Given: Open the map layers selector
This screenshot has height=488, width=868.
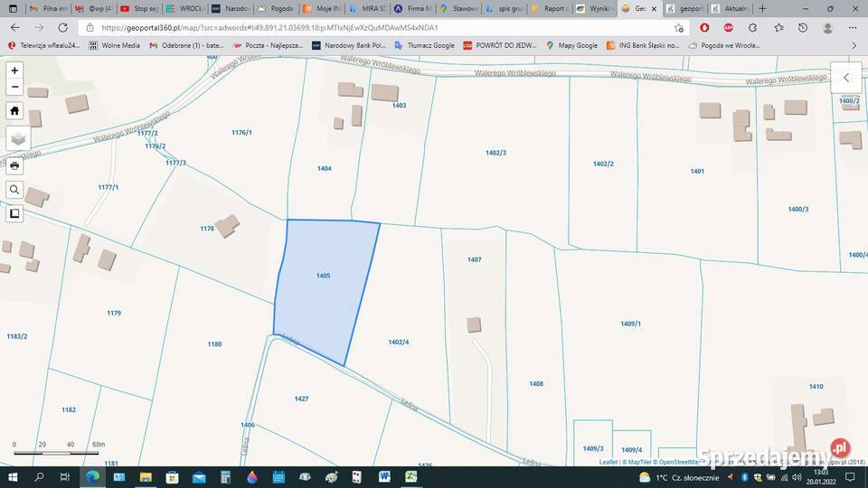Looking at the screenshot, I should 18,138.
